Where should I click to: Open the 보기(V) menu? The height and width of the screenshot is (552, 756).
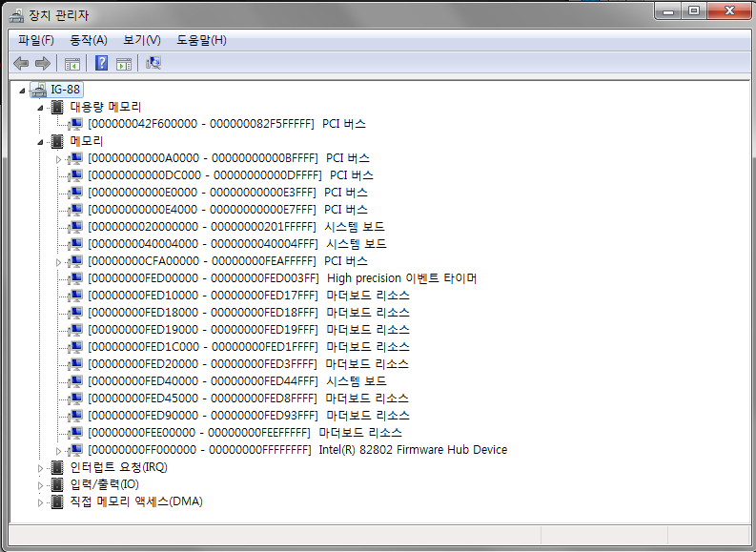(142, 40)
